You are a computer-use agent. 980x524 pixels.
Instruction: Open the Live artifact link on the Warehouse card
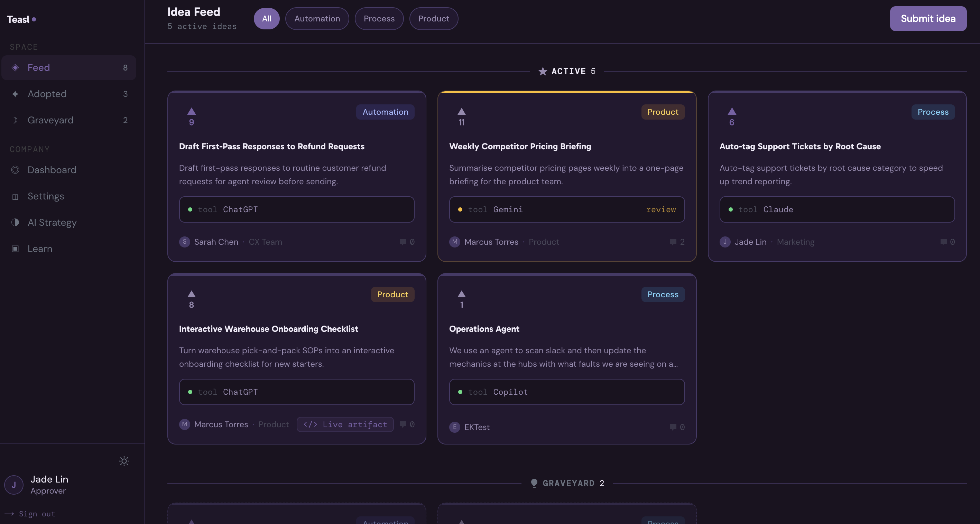click(345, 424)
